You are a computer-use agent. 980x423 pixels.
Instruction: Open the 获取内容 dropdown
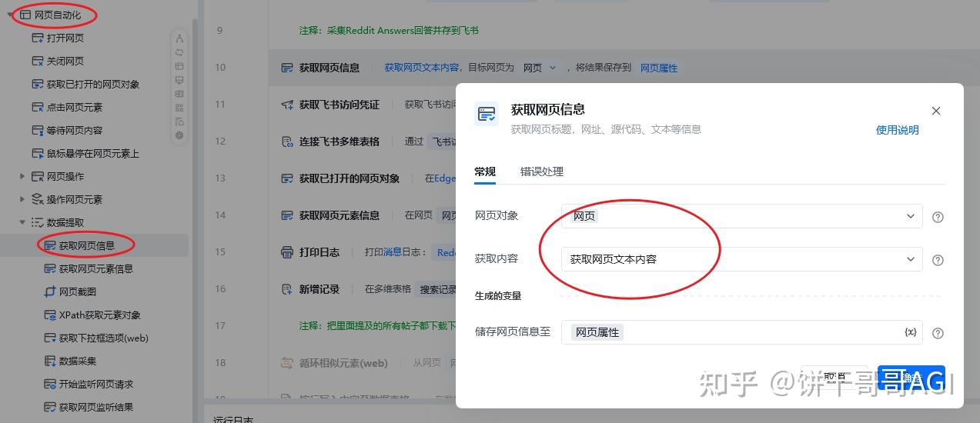[742, 259]
